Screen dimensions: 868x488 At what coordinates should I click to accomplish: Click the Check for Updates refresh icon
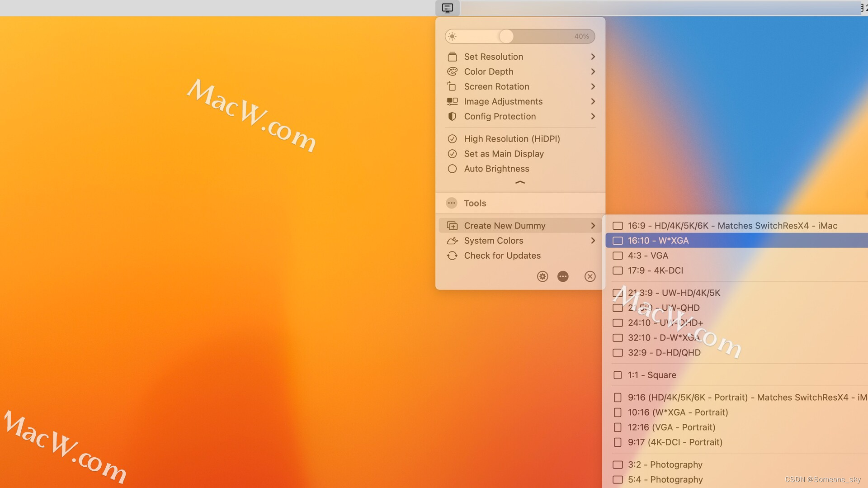pyautogui.click(x=452, y=256)
